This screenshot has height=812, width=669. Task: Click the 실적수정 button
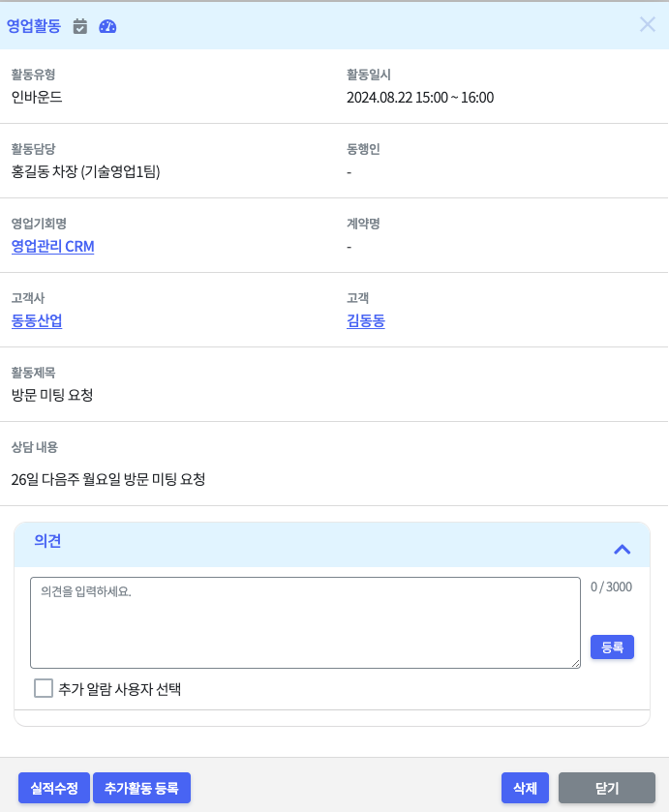pyautogui.click(x=54, y=788)
